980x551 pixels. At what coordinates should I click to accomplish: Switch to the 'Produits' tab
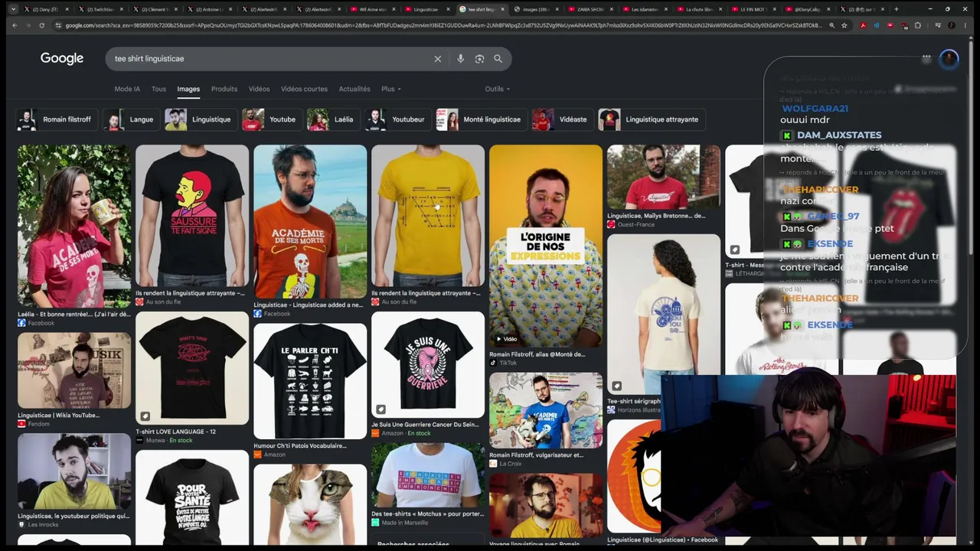coord(224,89)
